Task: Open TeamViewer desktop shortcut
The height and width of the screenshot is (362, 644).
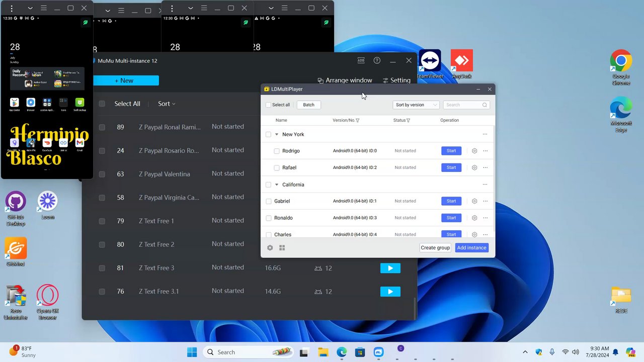Action: (430, 64)
